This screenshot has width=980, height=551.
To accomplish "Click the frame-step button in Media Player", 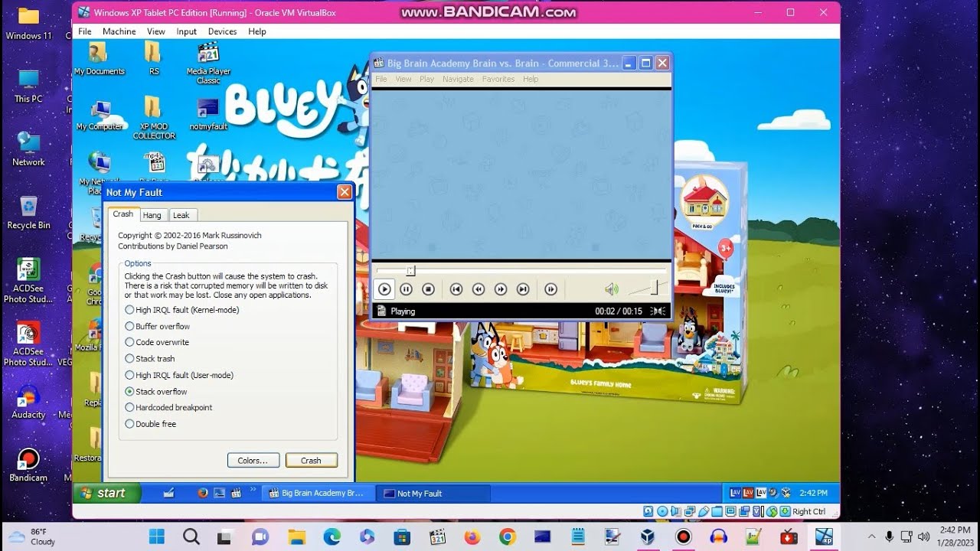I will [x=550, y=289].
